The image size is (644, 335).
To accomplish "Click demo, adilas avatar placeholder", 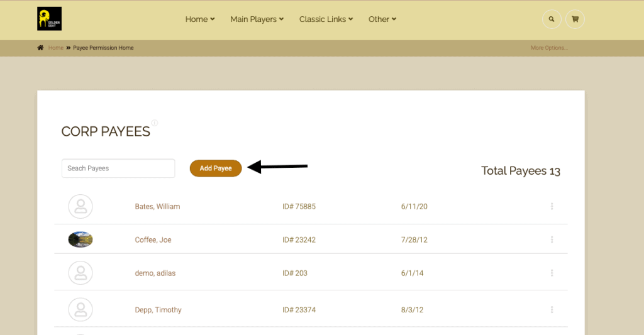I will click(x=80, y=273).
